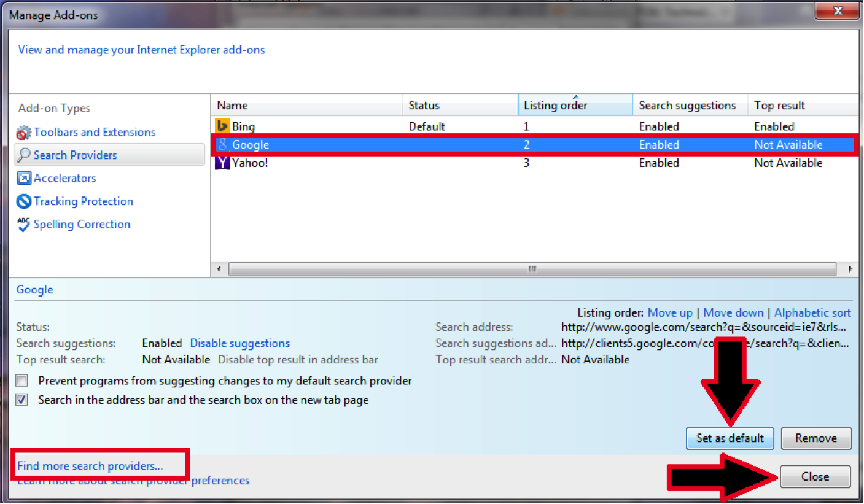Click the clients5.google.com suggestions address value
The height and width of the screenshot is (504, 864).
tap(706, 343)
